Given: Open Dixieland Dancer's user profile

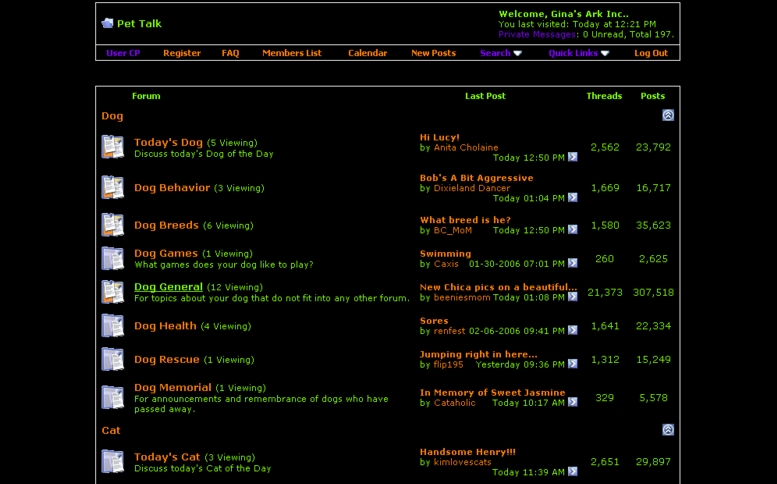Looking at the screenshot, I should 471,188.
